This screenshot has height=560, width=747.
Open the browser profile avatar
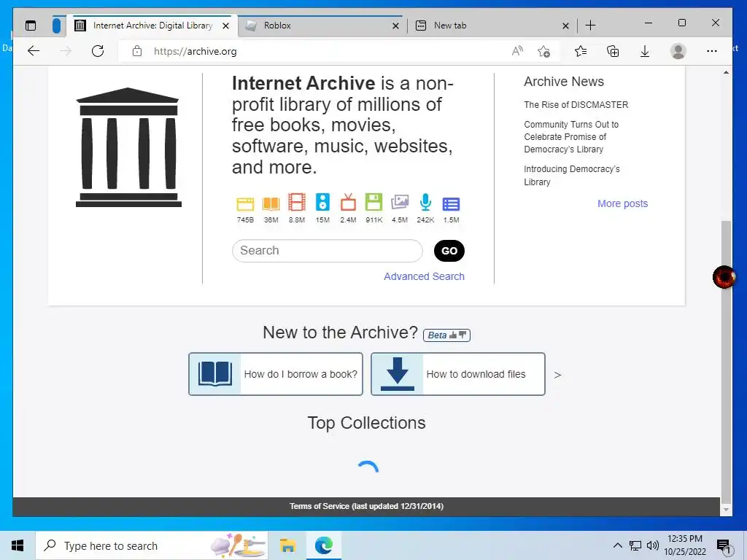[x=678, y=51]
